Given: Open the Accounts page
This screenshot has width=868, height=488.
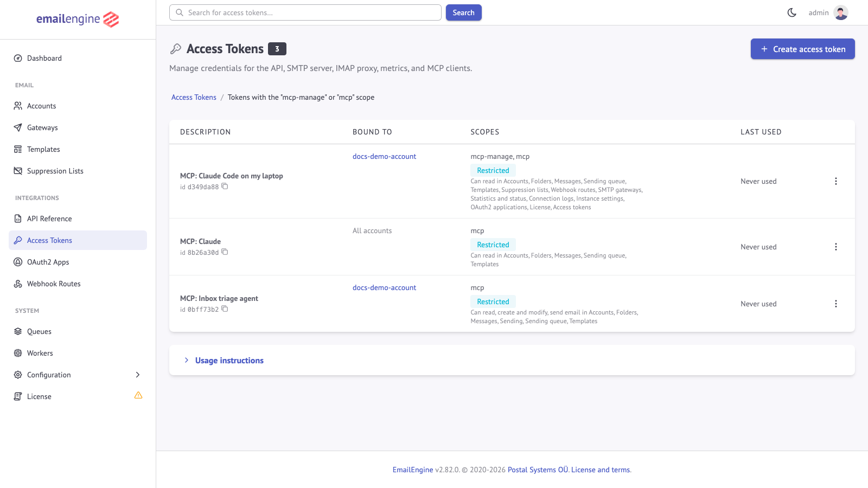Looking at the screenshot, I should (78, 106).
